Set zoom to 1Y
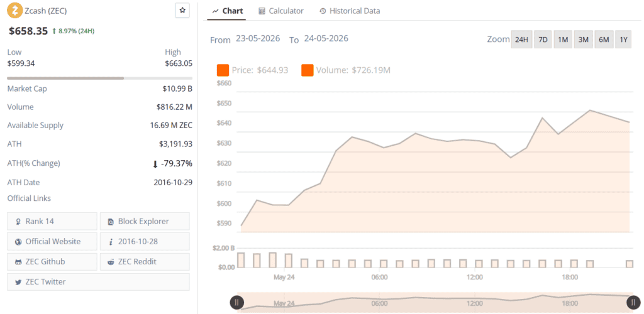 click(x=623, y=40)
